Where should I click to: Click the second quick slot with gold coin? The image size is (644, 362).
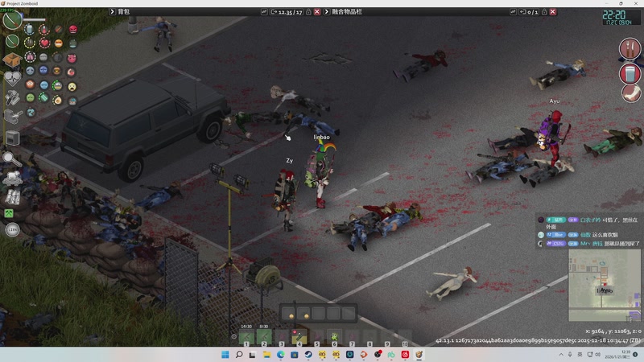tap(303, 313)
